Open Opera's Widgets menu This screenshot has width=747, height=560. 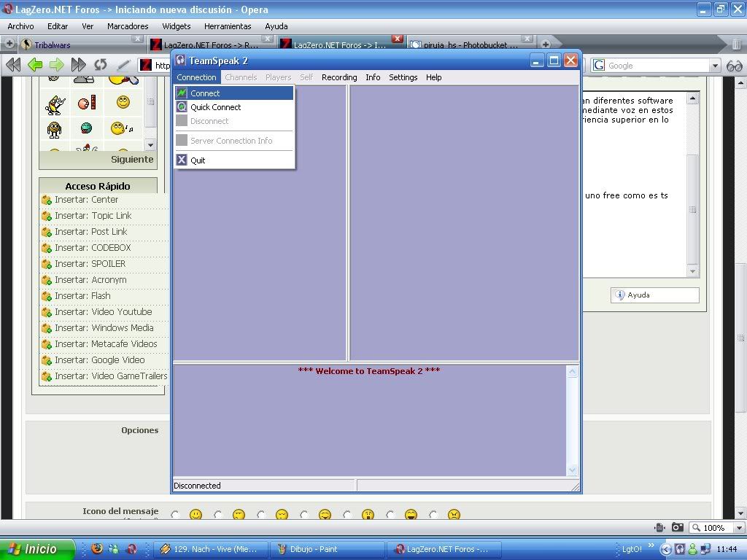point(177,26)
